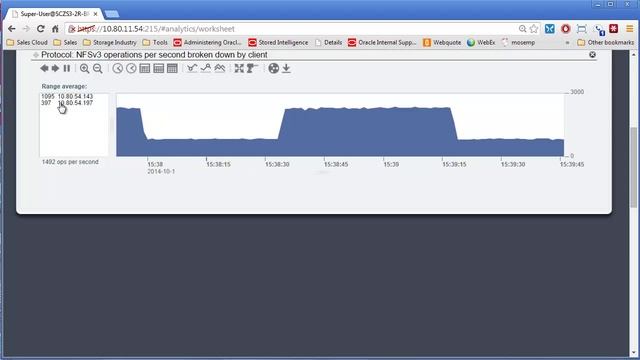This screenshot has height=360, width=640.
Task: Click the red circular extension icon
Action: (x=565, y=29)
